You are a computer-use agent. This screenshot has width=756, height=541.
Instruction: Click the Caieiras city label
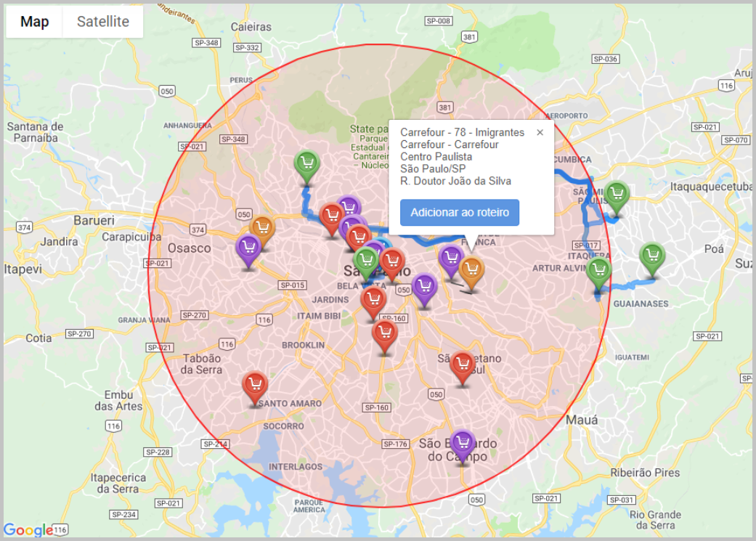(251, 27)
